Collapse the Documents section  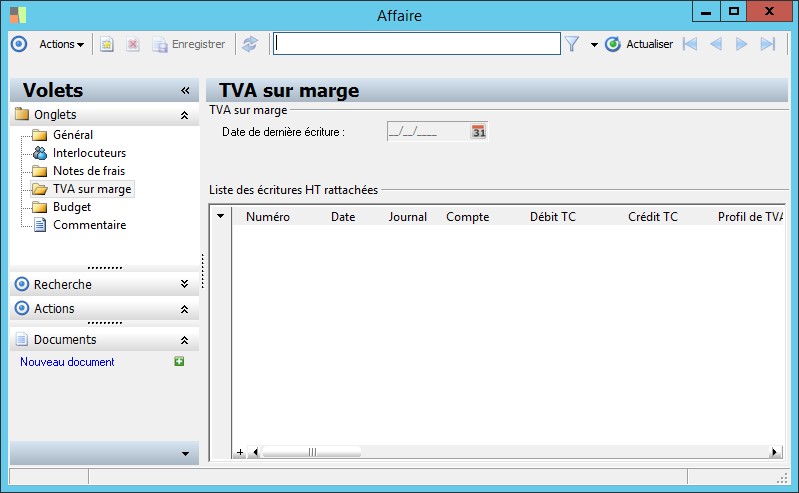tap(184, 340)
